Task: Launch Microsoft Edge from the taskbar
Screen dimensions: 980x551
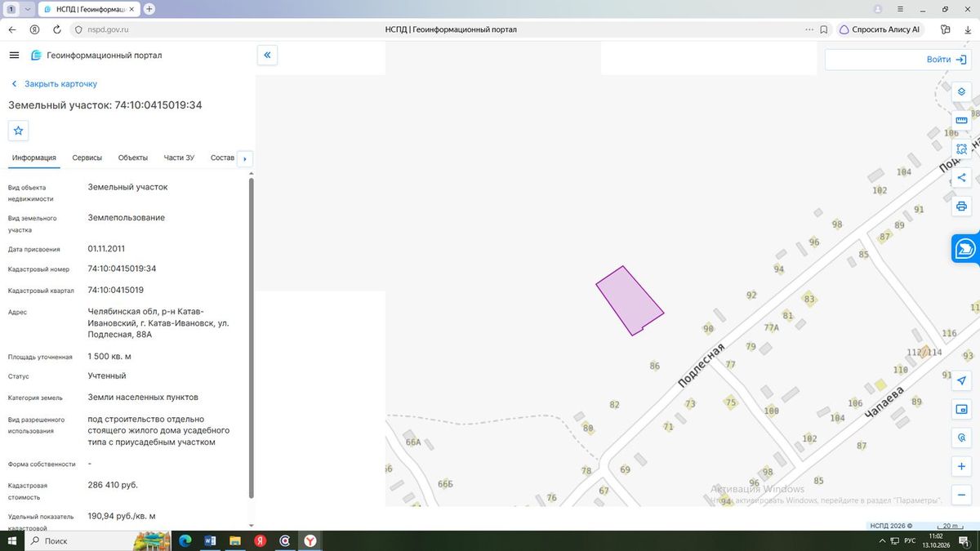Action: tap(184, 540)
